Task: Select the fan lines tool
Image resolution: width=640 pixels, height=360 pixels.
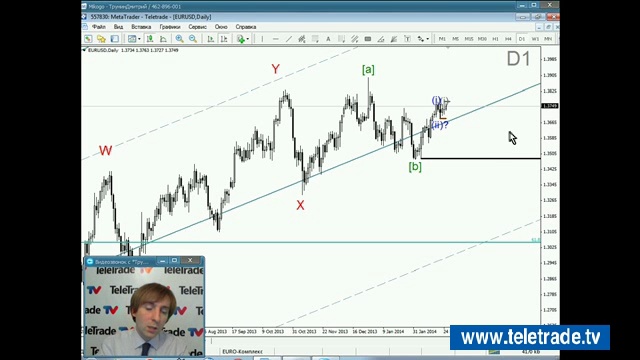Action: [x=394, y=39]
